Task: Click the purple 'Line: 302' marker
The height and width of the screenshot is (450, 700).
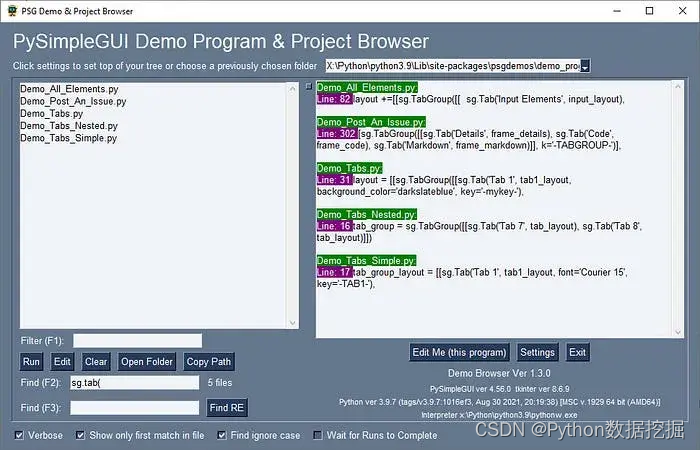Action: [337, 133]
